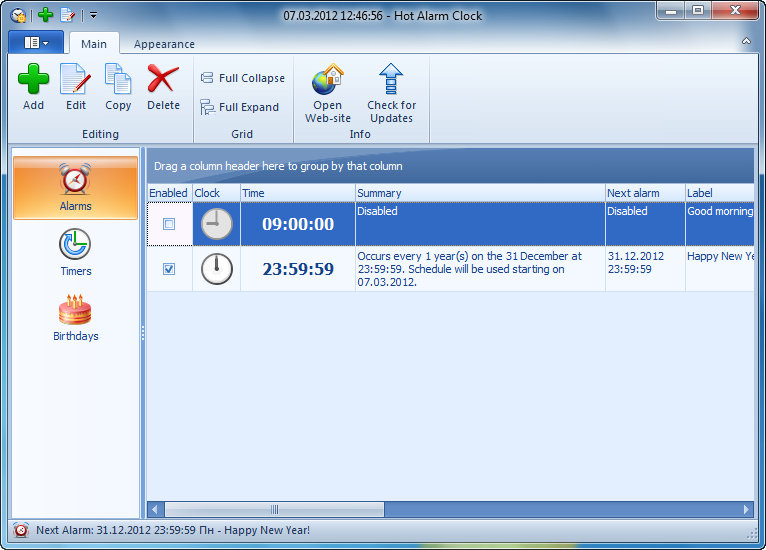Viewport: 766px width, 550px height.
Task: Click the '31.12.2012 23:59:59' next alarm cell
Action: (x=645, y=269)
